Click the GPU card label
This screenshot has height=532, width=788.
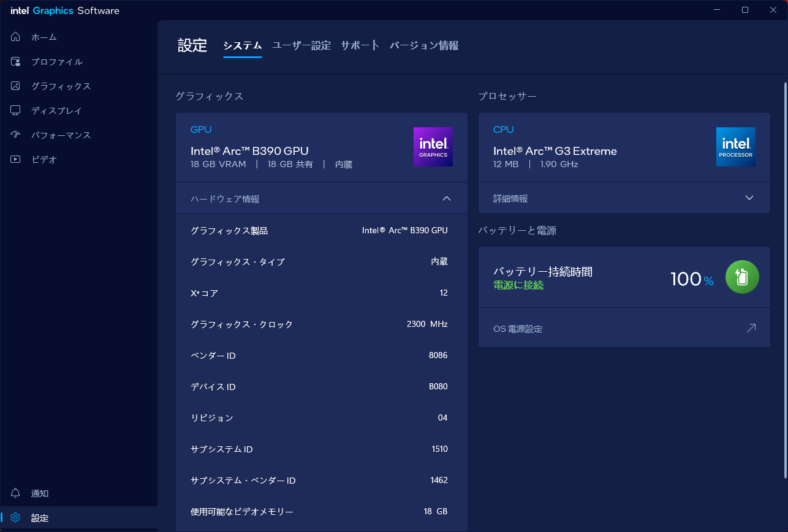coord(201,129)
